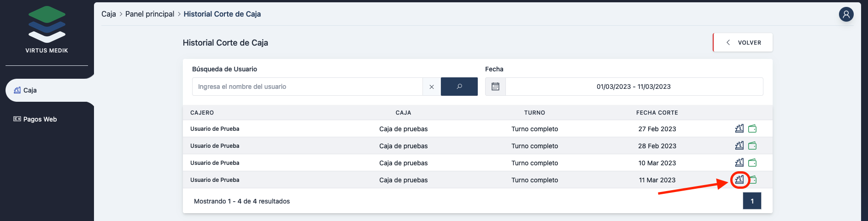Click the Caja breadcrumb link
The image size is (868, 221).
click(108, 14)
